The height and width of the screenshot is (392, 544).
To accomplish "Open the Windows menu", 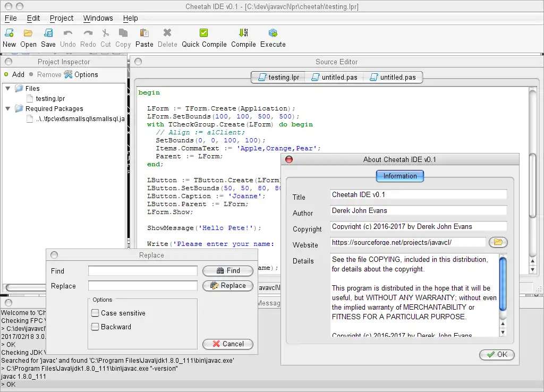I will pos(98,18).
